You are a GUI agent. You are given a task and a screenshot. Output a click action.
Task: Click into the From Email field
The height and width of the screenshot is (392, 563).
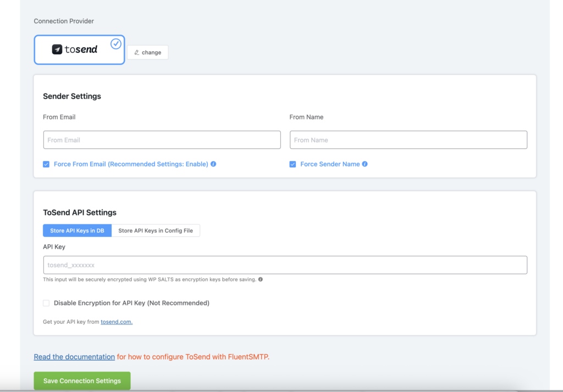[x=162, y=140]
